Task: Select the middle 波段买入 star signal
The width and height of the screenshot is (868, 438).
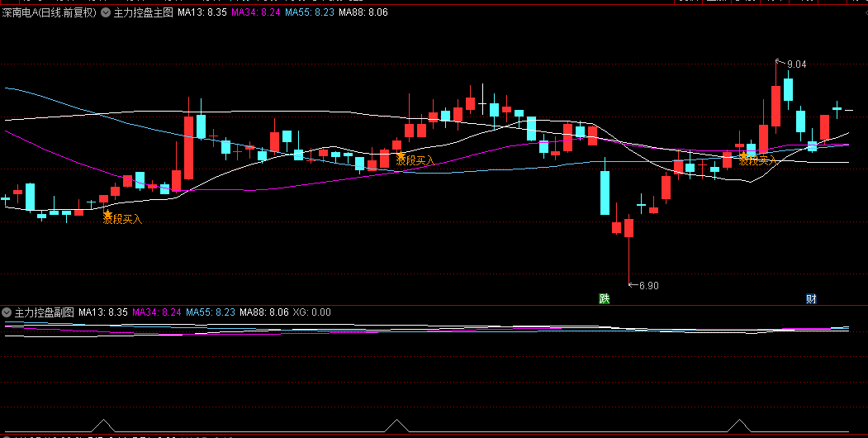Action: click(401, 155)
